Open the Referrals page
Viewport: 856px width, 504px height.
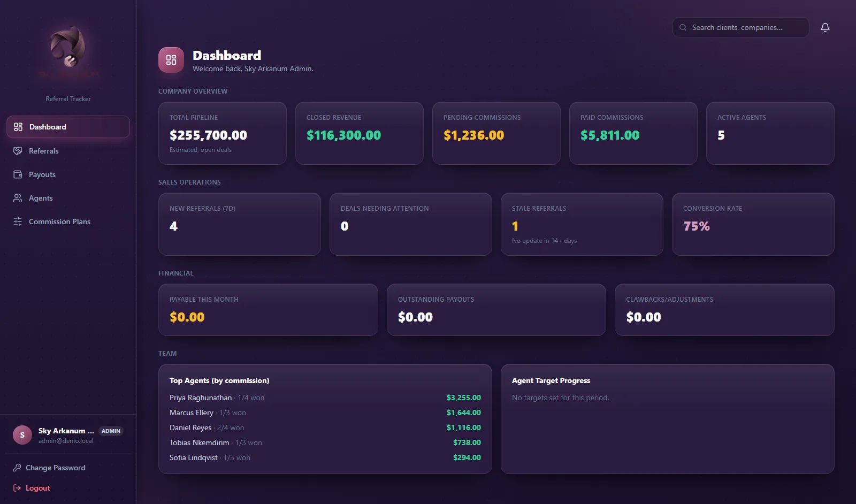68,151
